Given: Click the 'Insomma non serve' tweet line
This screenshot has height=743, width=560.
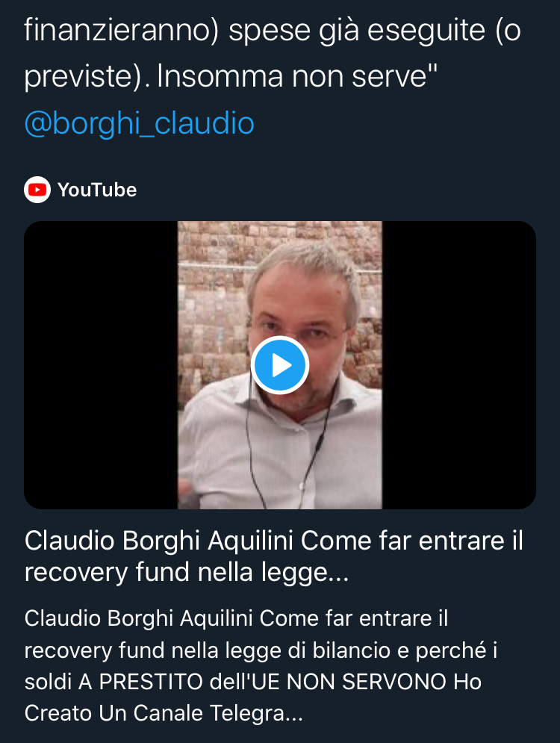Looking at the screenshot, I should pos(296,76).
